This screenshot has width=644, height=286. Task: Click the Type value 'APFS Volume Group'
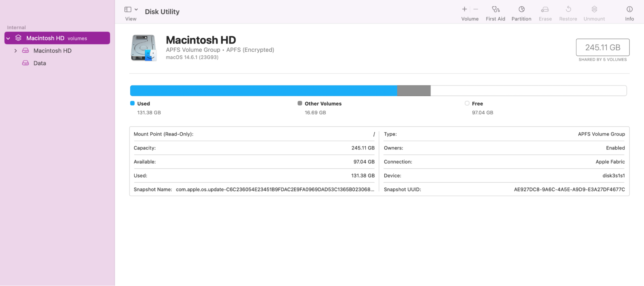pyautogui.click(x=601, y=134)
